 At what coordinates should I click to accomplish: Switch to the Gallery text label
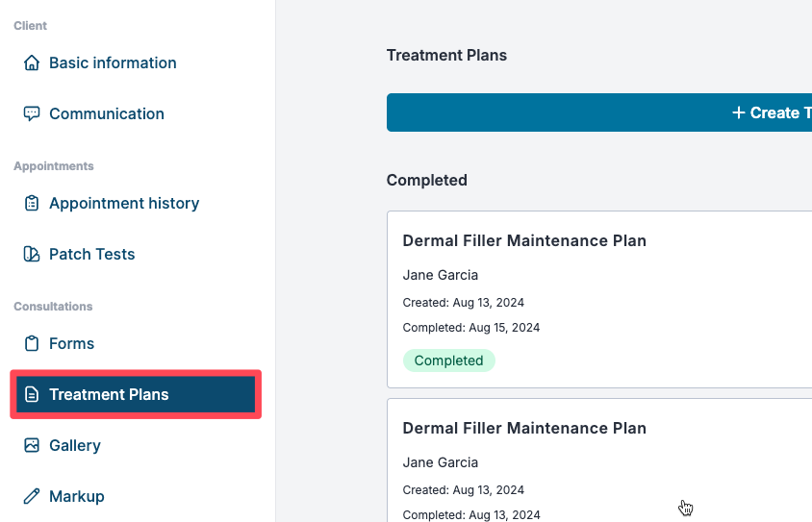click(75, 446)
